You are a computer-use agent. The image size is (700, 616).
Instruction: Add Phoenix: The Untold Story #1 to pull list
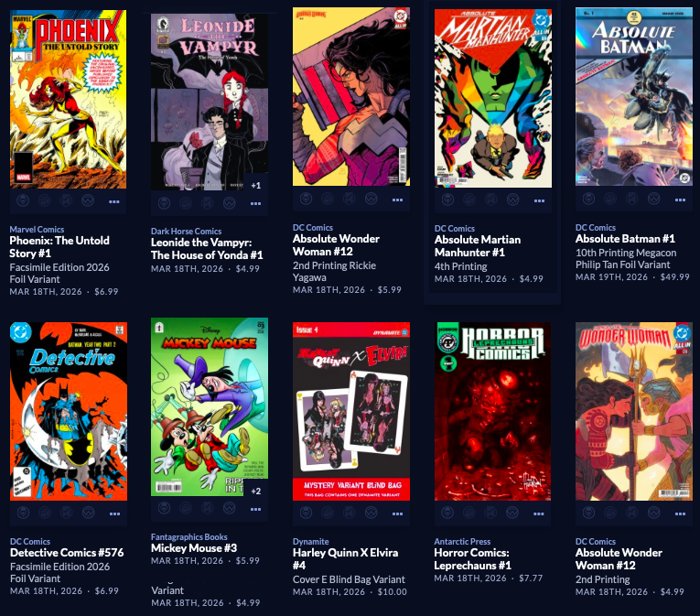click(23, 200)
